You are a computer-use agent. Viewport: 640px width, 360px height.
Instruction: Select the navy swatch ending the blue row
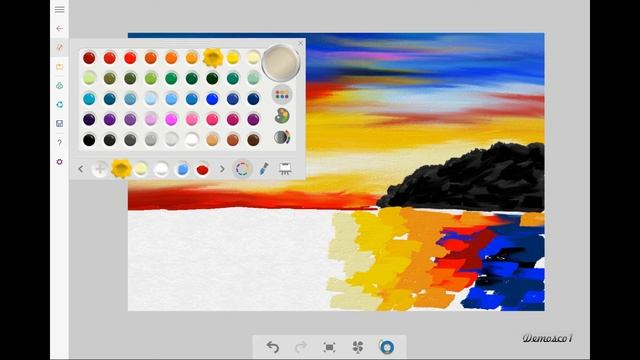253,99
